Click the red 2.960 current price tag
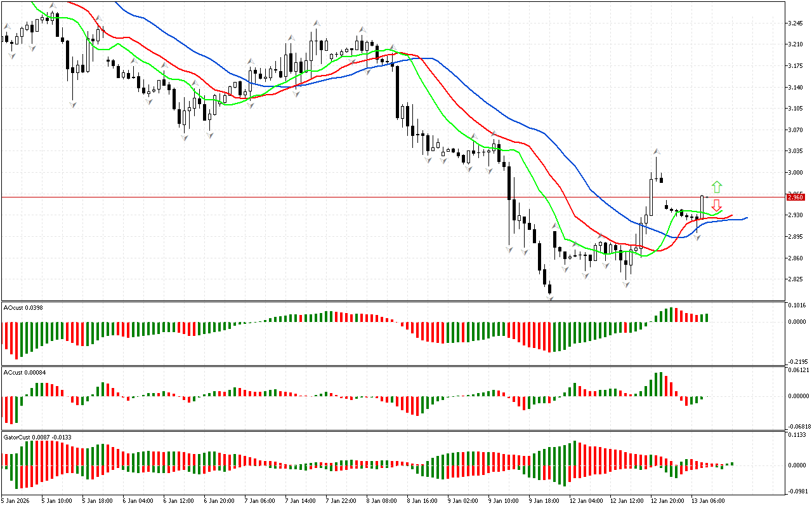The image size is (812, 508). (795, 197)
